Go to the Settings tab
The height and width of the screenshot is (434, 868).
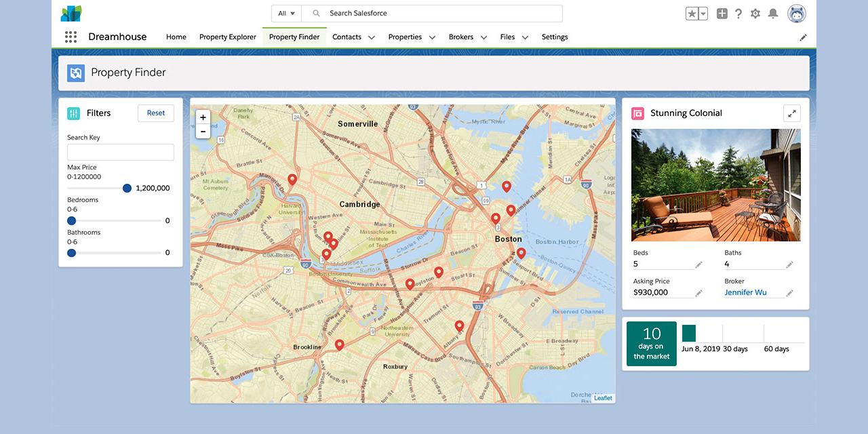tap(555, 37)
